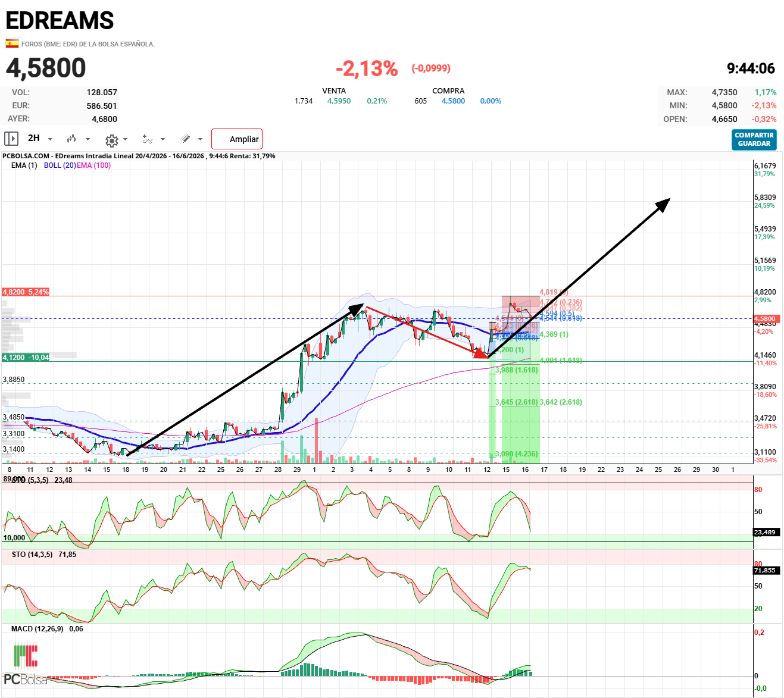Click the VENTA price 4,5950
The image size is (784, 698).
click(x=339, y=101)
